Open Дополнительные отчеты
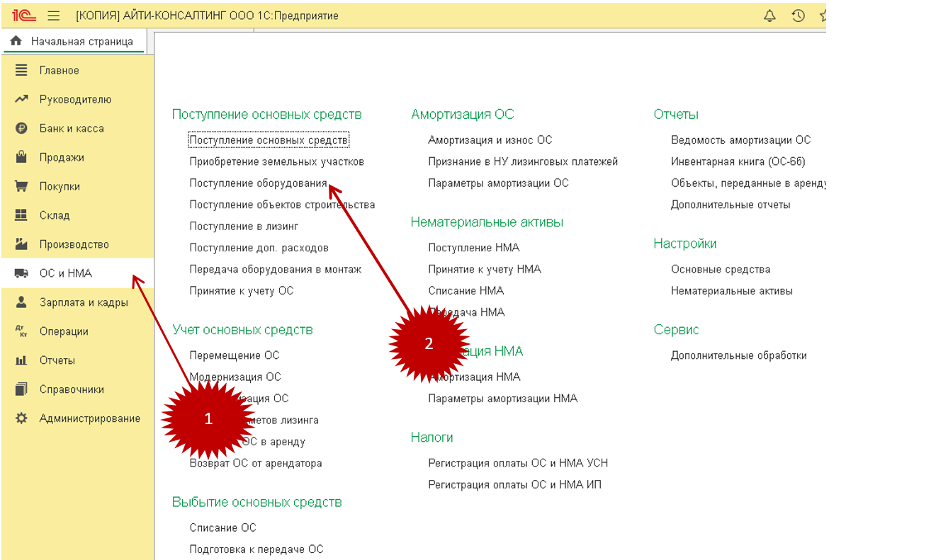This screenshot has height=560, width=948. tap(730, 205)
